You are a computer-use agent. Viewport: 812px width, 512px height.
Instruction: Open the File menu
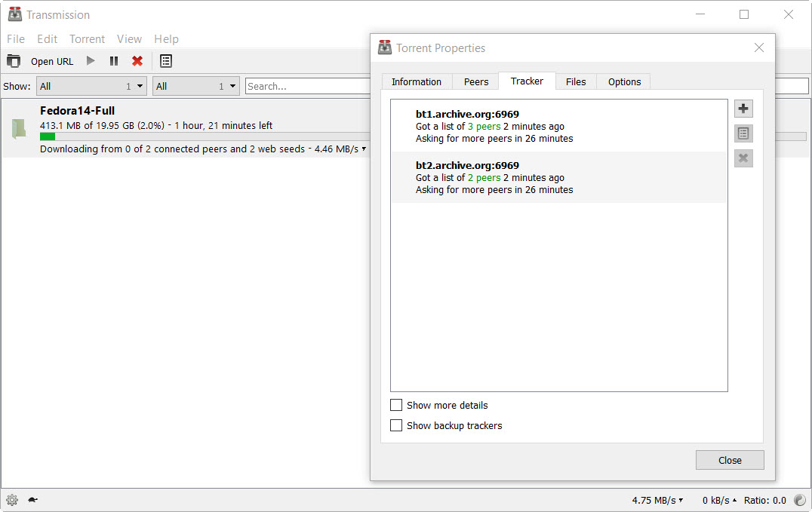16,38
